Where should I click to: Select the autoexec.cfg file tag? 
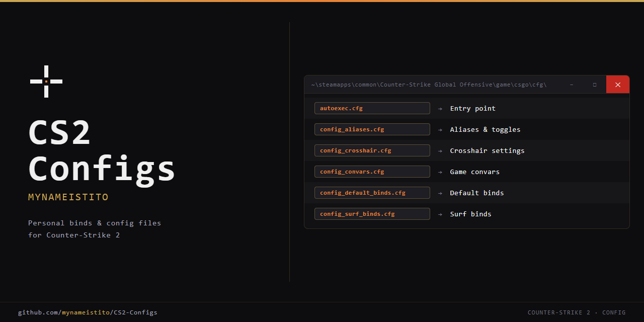click(x=372, y=108)
